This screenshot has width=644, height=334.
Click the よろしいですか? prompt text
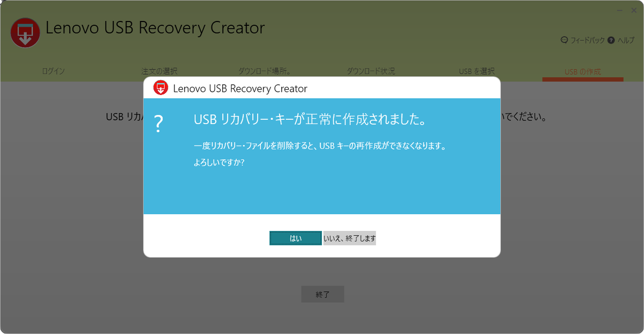click(x=219, y=162)
